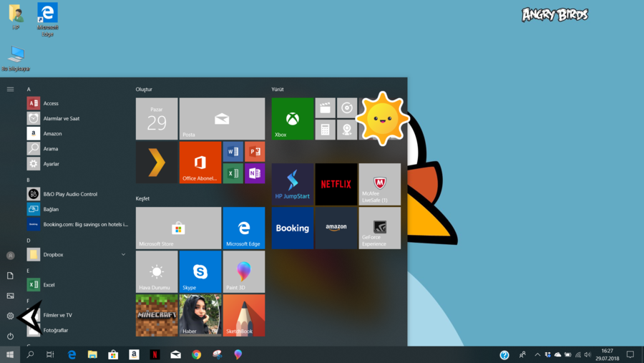The image size is (644, 363).
Task: Open the Xbox tile
Action: pyautogui.click(x=293, y=119)
